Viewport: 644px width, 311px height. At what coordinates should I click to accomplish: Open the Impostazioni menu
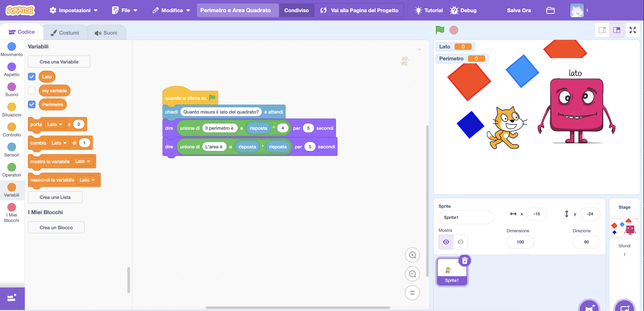74,10
